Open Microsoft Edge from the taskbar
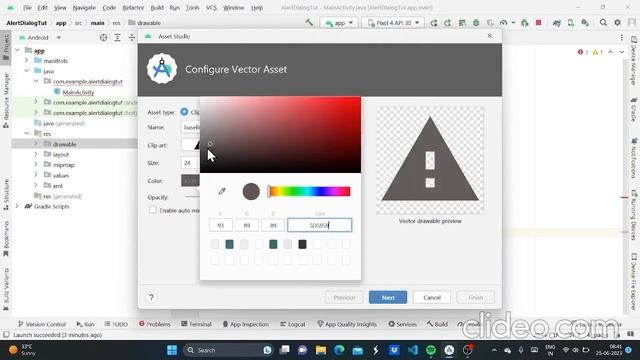 coord(339,350)
